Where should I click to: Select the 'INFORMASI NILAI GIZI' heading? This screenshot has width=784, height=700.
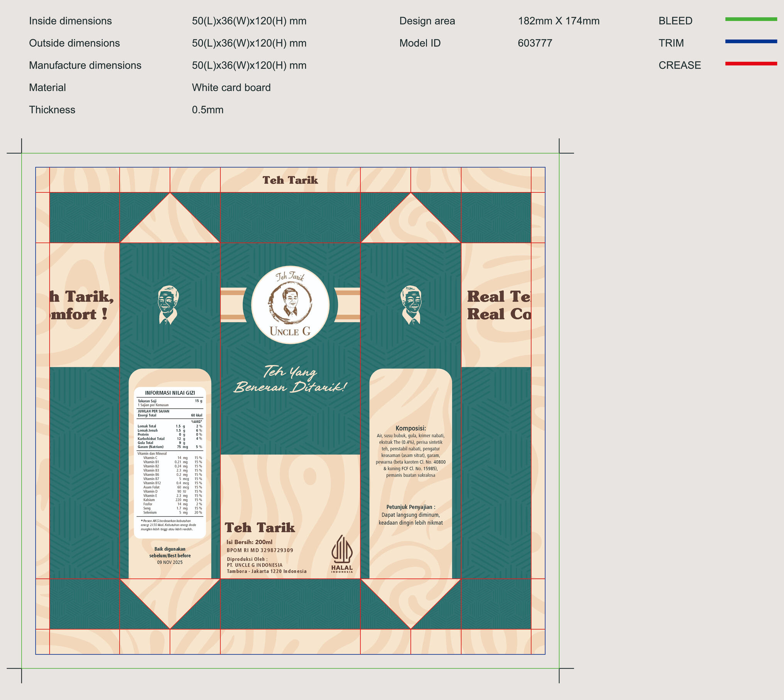click(170, 393)
